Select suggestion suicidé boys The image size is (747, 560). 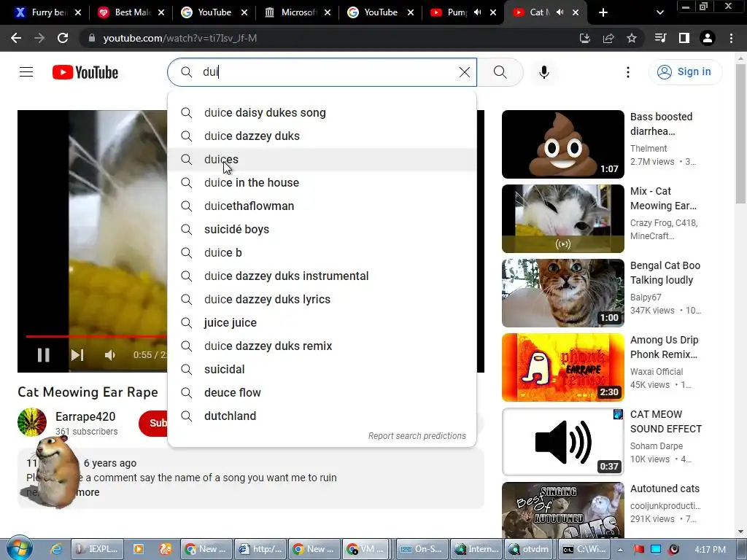[322, 229]
